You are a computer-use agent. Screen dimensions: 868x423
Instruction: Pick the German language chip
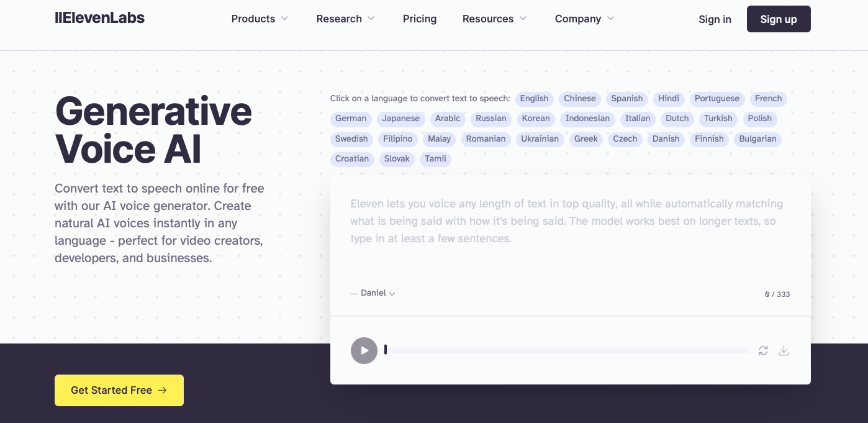tap(351, 119)
